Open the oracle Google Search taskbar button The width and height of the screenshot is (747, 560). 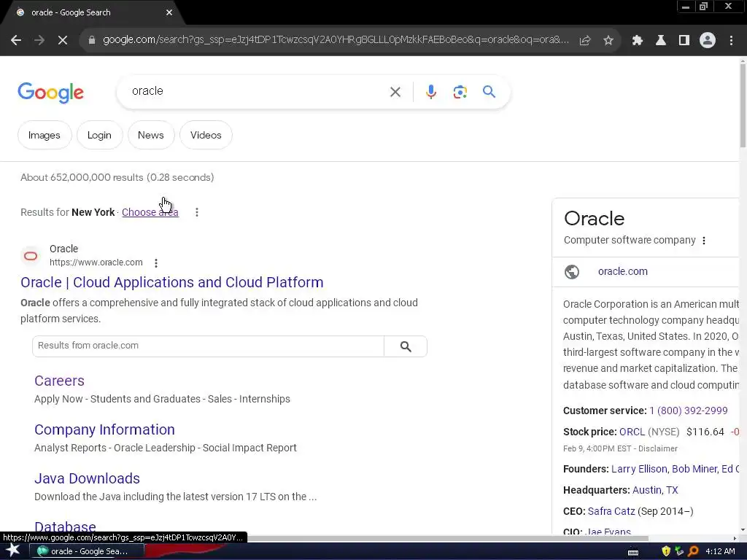point(87,551)
